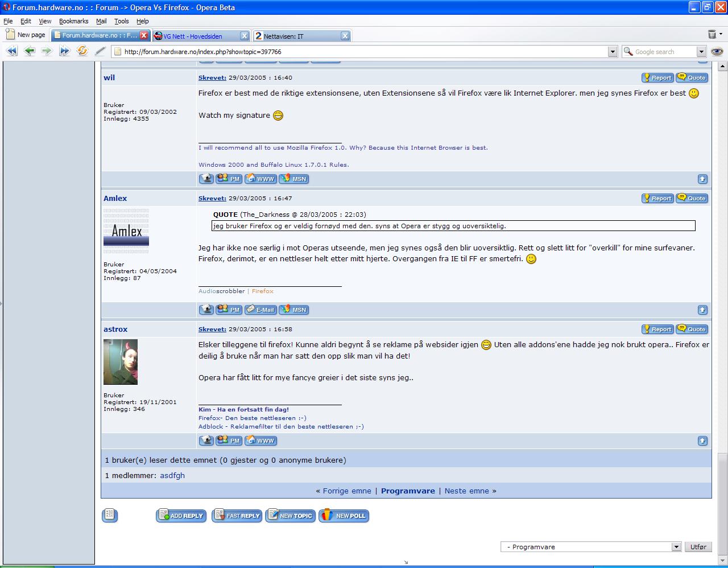Jump to top from astrox's post arrow
This screenshot has width=728, height=568.
[702, 441]
